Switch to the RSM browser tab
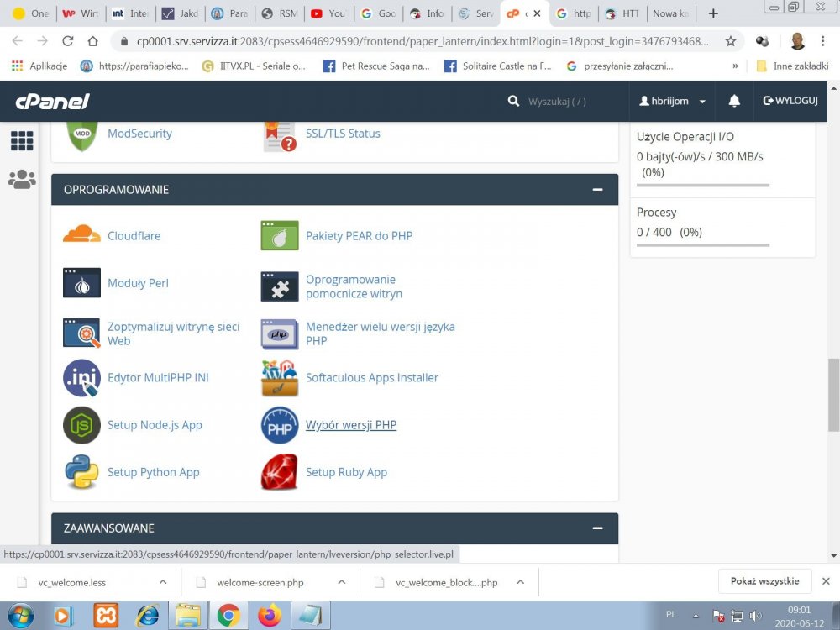The width and height of the screenshot is (840, 630). (280, 13)
